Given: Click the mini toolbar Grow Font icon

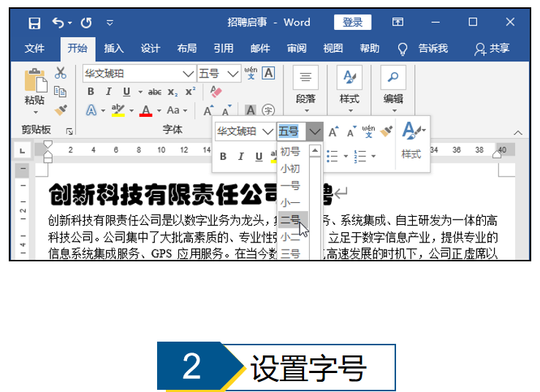Looking at the screenshot, I should pyautogui.click(x=333, y=131).
